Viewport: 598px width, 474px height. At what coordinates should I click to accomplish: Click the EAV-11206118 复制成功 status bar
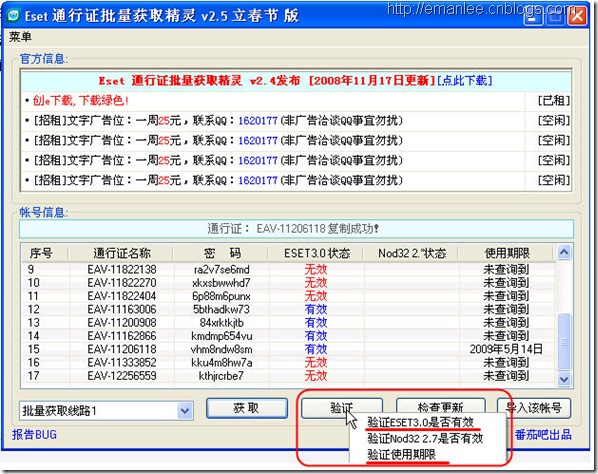click(296, 228)
